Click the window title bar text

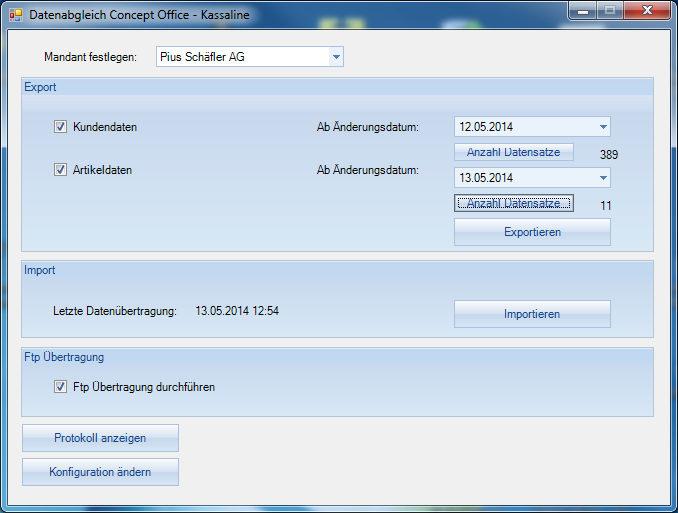click(140, 16)
